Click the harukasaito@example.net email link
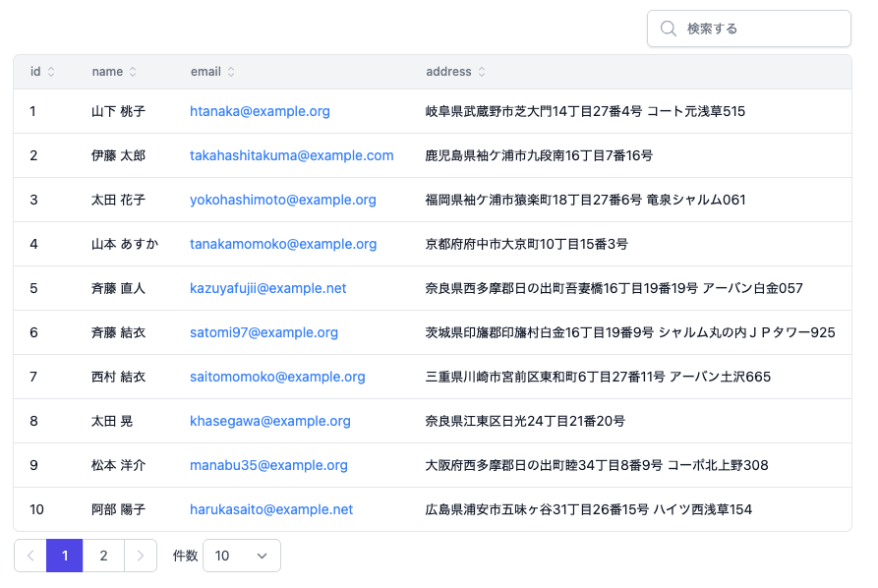878x588 pixels. pos(270,509)
